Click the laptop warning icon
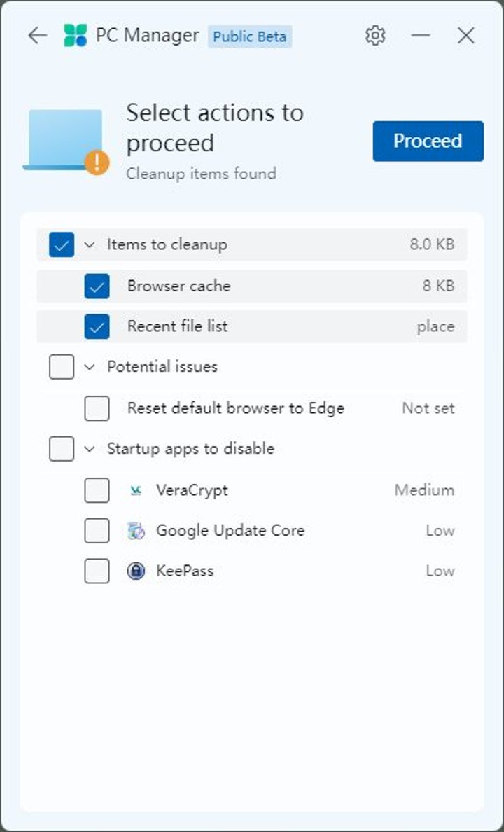The image size is (504, 832). (x=67, y=140)
